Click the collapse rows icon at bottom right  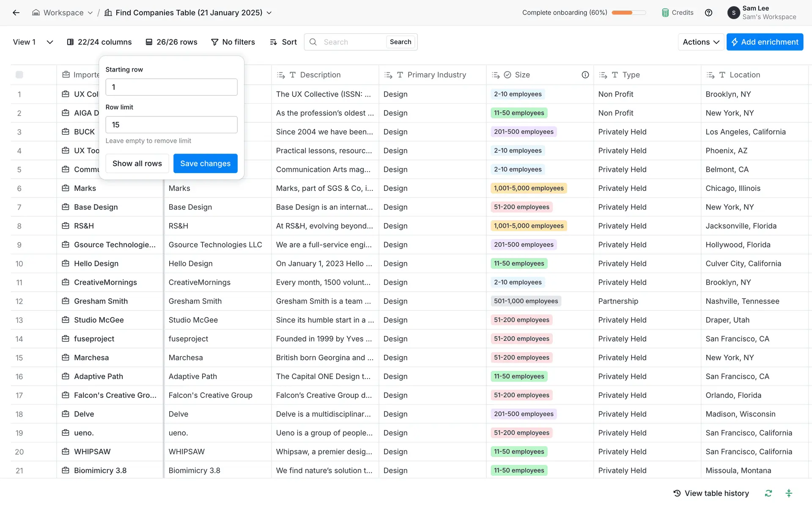(x=788, y=493)
